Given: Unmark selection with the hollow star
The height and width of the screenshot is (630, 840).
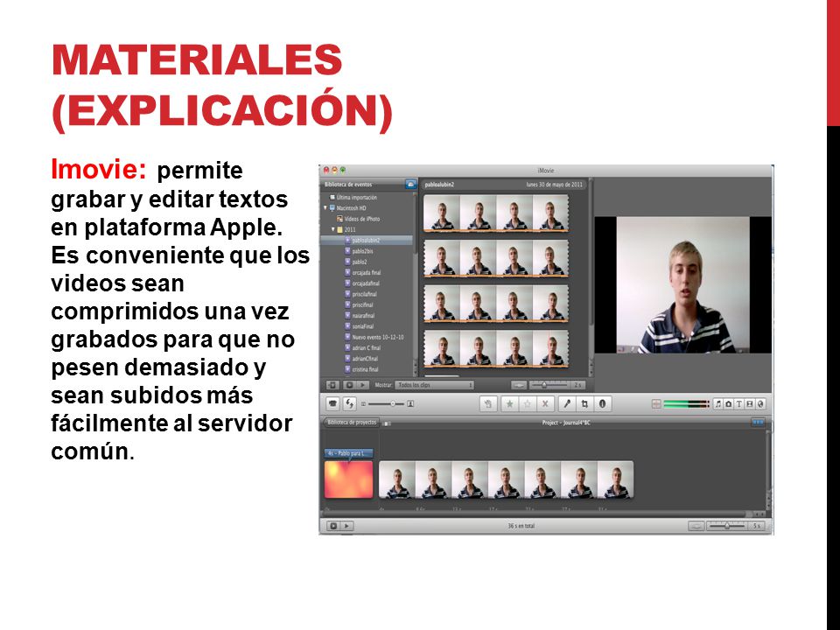Looking at the screenshot, I should click(x=527, y=404).
